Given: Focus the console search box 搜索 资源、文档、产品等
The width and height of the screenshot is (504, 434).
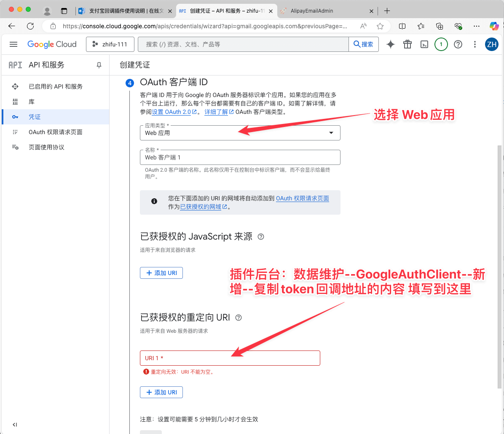Looking at the screenshot, I should [243, 44].
